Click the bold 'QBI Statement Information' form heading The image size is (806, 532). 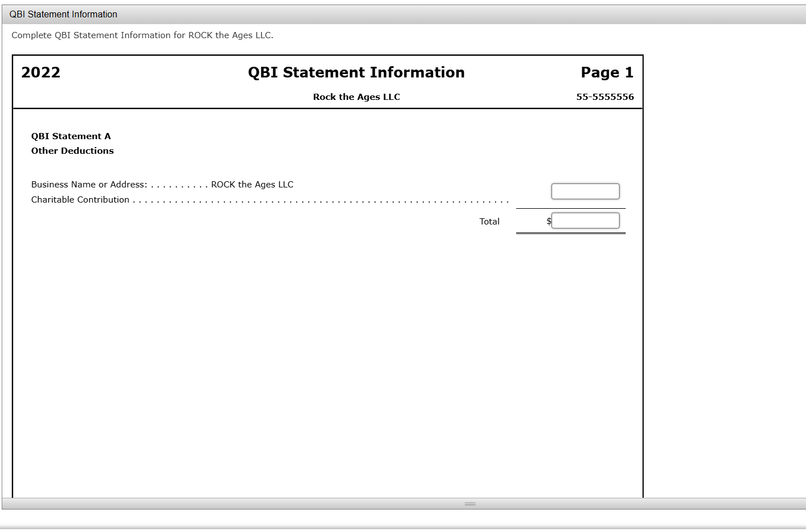click(x=357, y=72)
